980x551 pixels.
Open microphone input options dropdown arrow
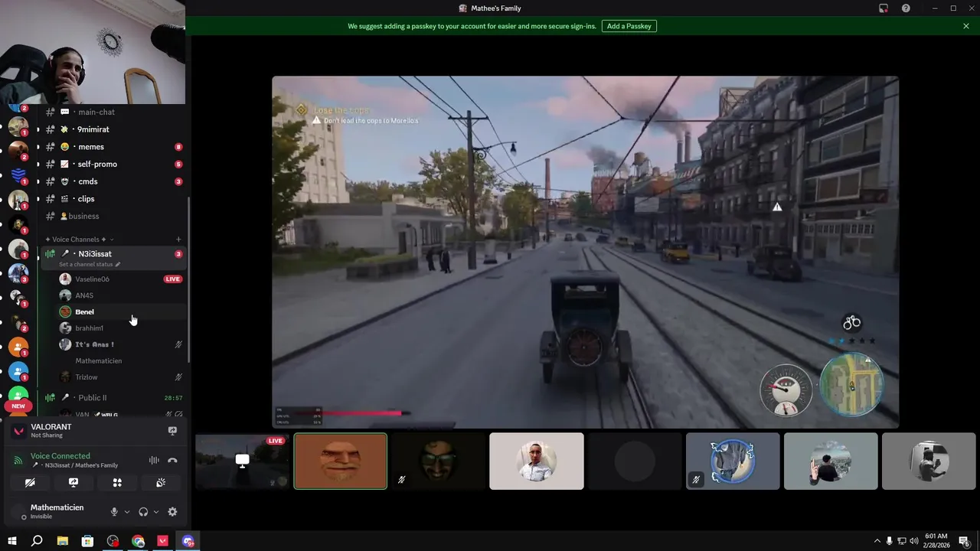point(126,512)
